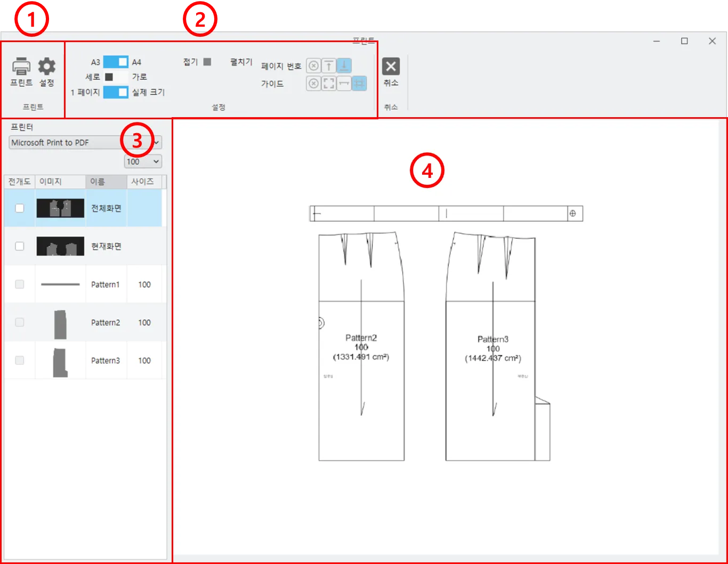Image resolution: width=728 pixels, height=564 pixels.
Task: Select the Pattern3 thumbnail image
Action: click(x=60, y=362)
